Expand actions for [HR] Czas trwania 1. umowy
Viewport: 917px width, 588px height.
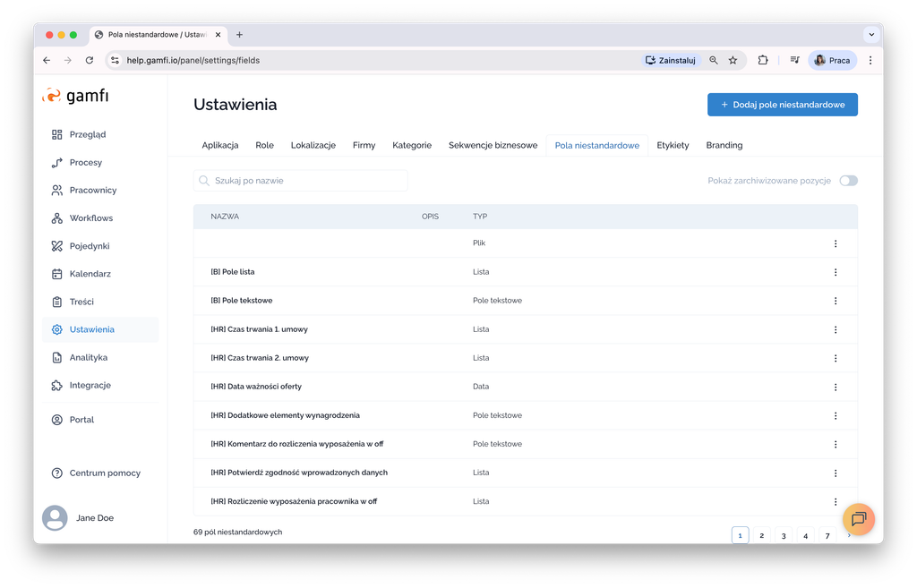[x=836, y=329]
